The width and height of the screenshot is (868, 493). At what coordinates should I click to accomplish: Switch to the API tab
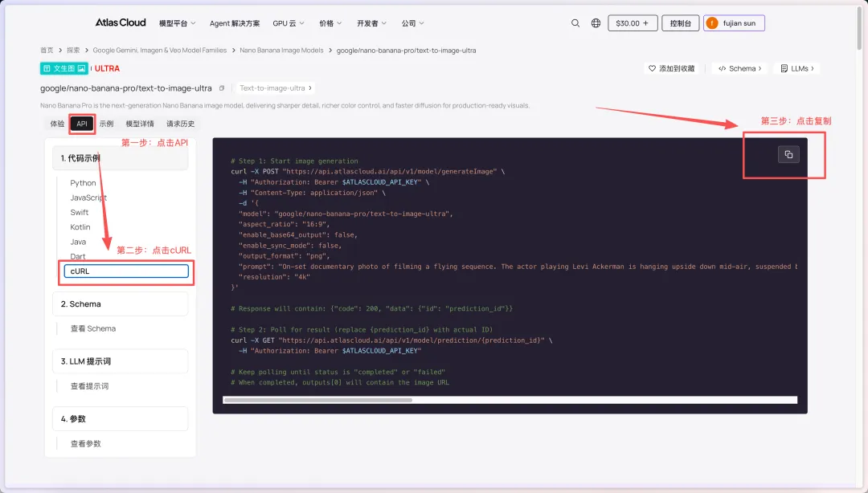82,124
